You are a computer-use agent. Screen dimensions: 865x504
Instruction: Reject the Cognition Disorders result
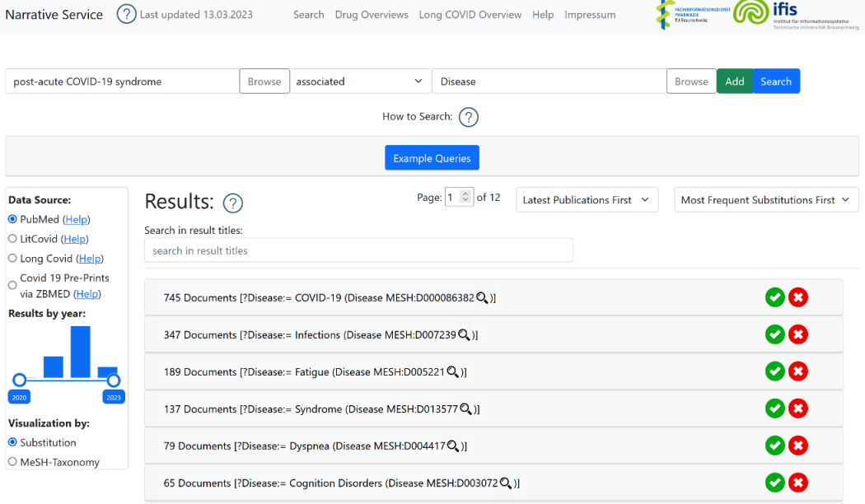tap(797, 483)
